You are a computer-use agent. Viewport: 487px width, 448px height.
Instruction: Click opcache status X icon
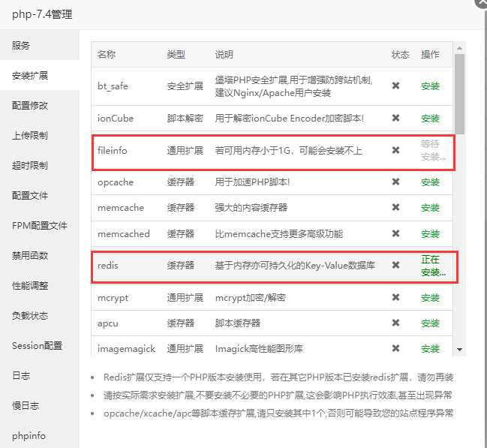click(x=395, y=182)
